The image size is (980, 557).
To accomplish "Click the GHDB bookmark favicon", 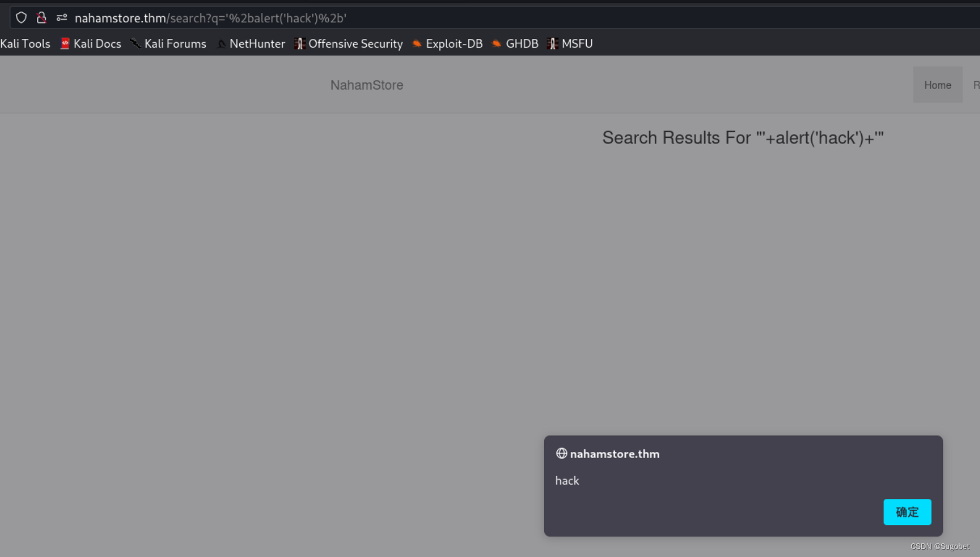I will coord(496,43).
